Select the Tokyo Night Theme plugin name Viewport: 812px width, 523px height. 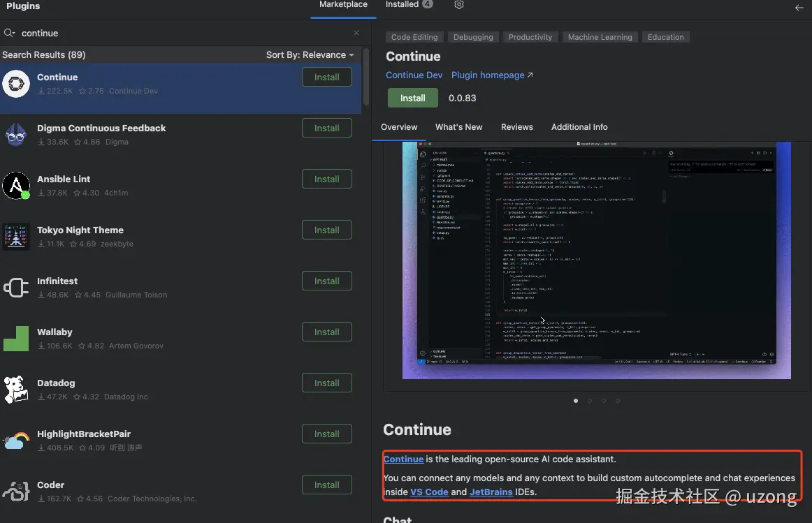[80, 230]
